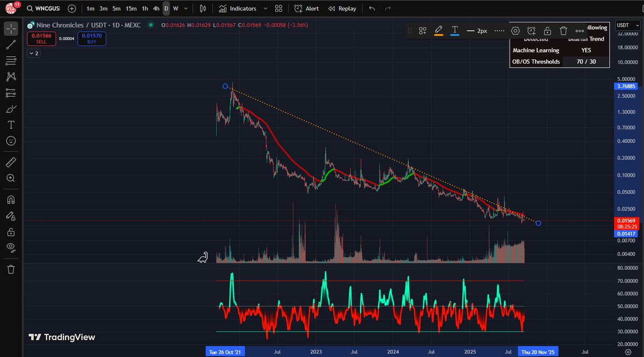Switch to the 15m timeframe
Screen dimensions: 644x357
(131, 9)
